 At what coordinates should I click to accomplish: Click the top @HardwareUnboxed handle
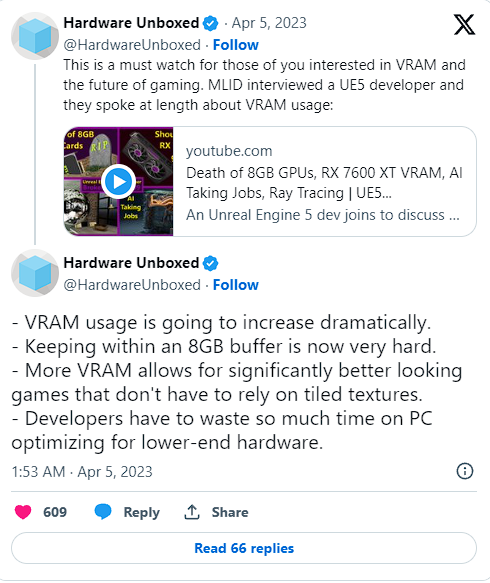(132, 45)
